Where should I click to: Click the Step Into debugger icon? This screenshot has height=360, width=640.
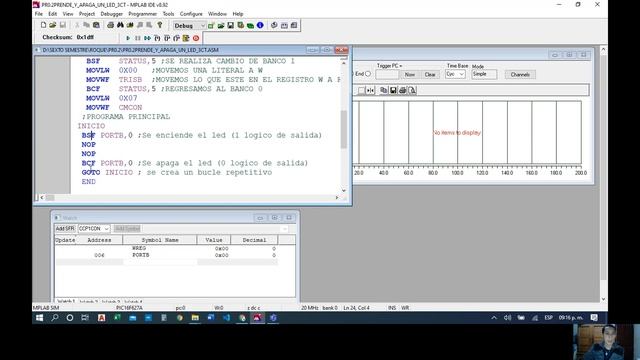tap(157, 38)
